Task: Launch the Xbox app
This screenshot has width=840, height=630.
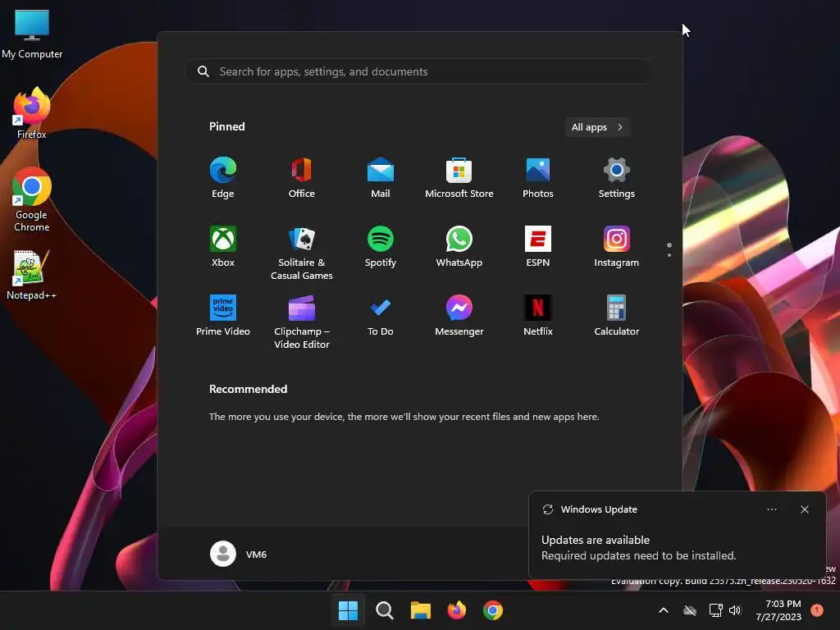Action: click(223, 247)
